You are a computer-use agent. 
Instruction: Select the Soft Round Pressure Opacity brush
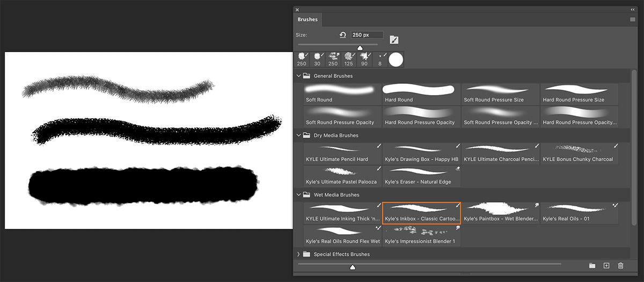[342, 117]
